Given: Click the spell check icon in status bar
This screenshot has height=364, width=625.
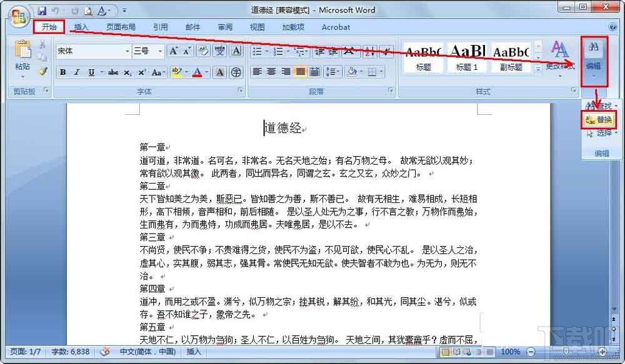Looking at the screenshot, I should pos(104,352).
